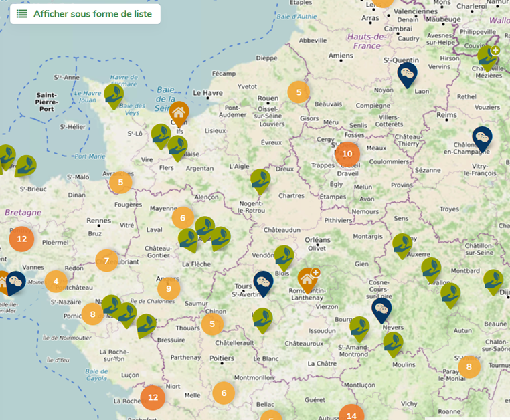
Task: Open the blue chat marker near Tours
Action: 263,283
